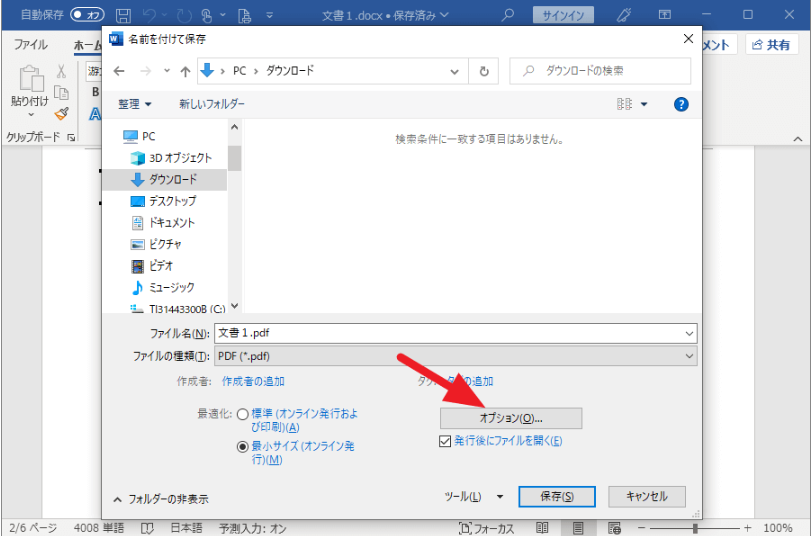Viewport: 811px width, 536px height.
Task: Go up one folder level arrow
Action: click(x=185, y=71)
